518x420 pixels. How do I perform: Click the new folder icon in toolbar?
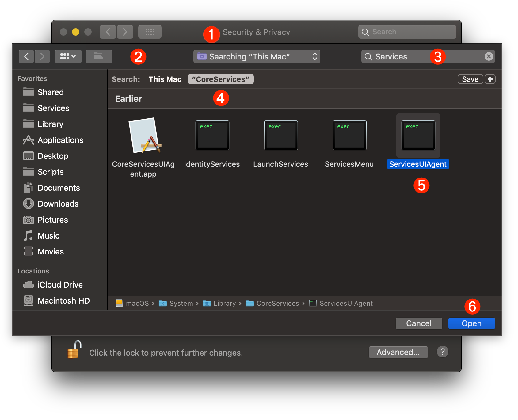[x=99, y=56]
